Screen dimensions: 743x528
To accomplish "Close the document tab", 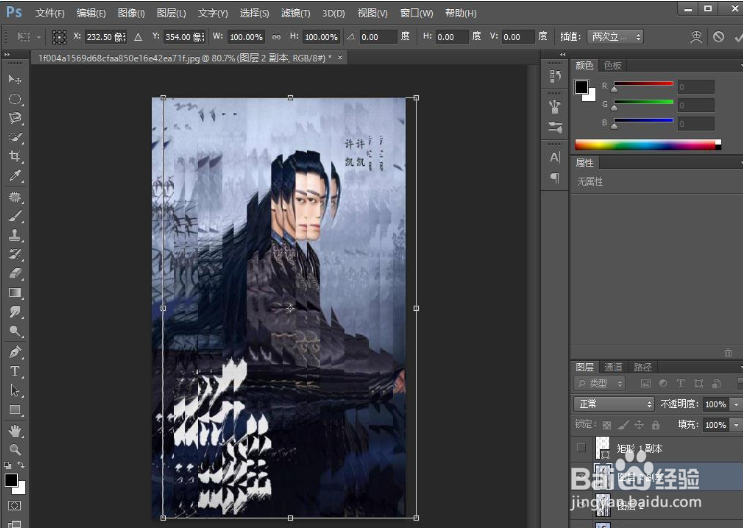I will coord(340,57).
